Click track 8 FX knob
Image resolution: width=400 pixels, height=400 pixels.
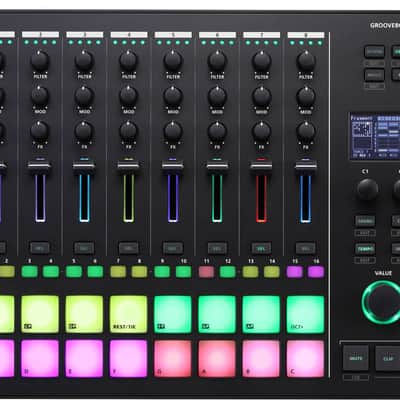306,131
